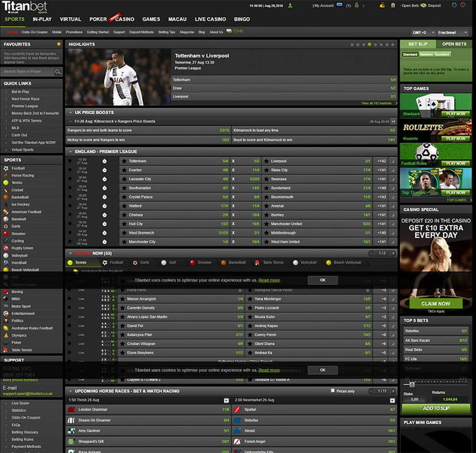Click the mail envelope icon beside My Account
Image resolution: width=476 pixels, height=453 pixels.
(x=340, y=5)
